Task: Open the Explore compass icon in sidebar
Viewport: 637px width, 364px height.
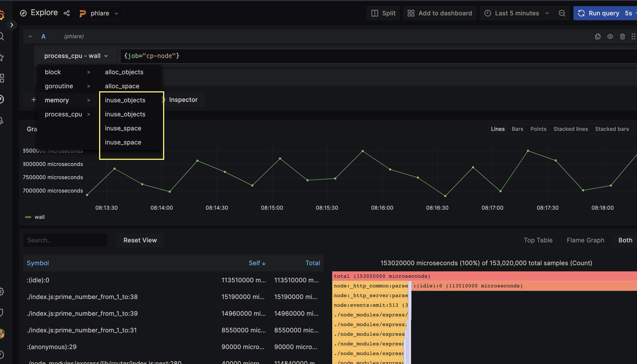Action: click(23, 13)
